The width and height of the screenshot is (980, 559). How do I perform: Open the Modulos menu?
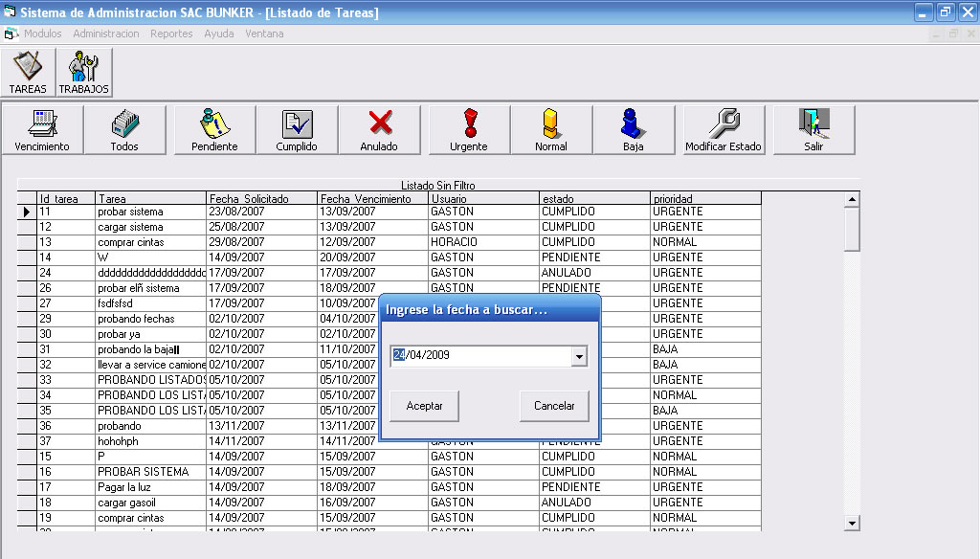(42, 34)
